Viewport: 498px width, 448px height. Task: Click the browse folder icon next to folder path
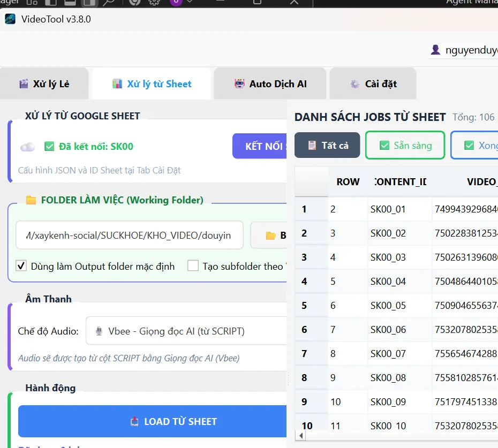click(x=270, y=234)
